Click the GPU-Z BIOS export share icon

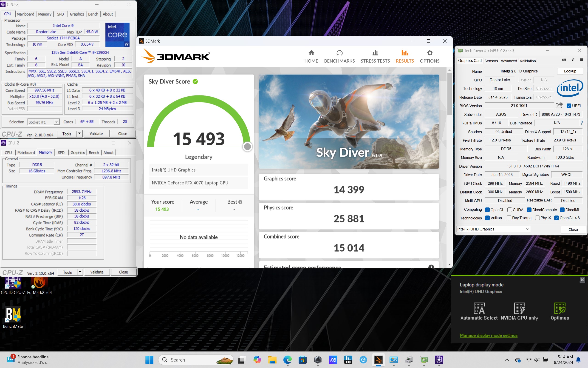tap(559, 105)
